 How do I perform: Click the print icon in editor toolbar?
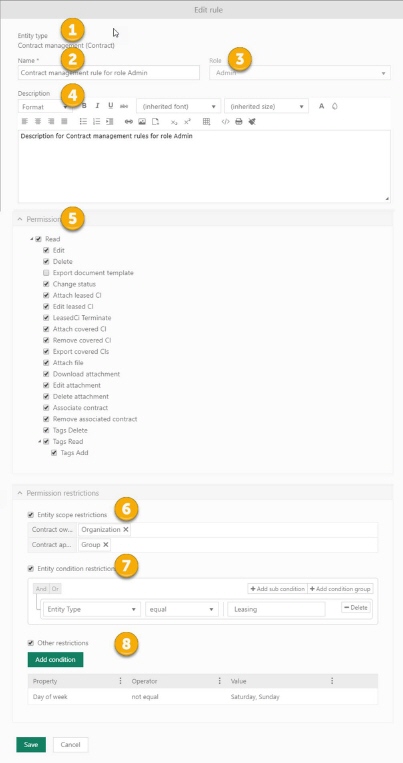[x=238, y=122]
